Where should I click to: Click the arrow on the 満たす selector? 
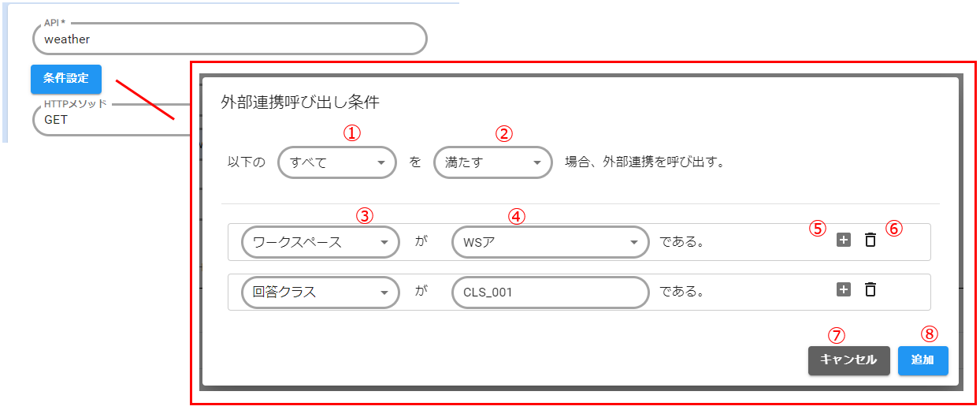coord(537,163)
